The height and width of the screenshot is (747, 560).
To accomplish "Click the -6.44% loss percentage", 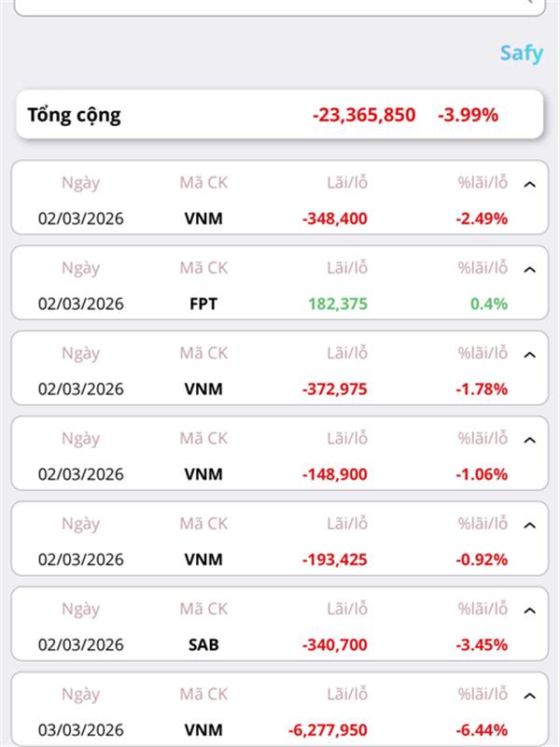I will click(482, 729).
